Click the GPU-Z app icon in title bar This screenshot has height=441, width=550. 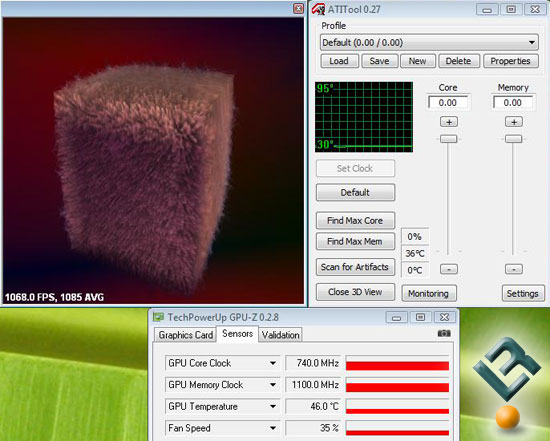(158, 317)
